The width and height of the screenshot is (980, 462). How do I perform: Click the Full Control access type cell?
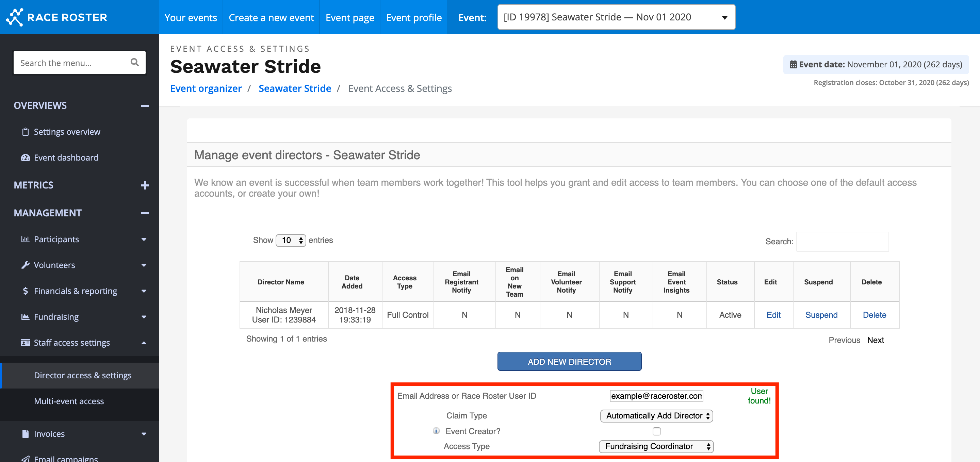[408, 315]
